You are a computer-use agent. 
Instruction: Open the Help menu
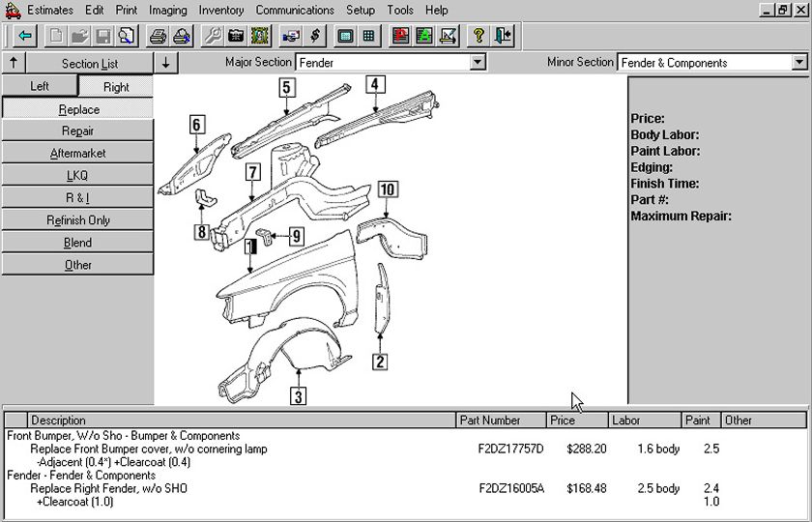[x=437, y=10]
